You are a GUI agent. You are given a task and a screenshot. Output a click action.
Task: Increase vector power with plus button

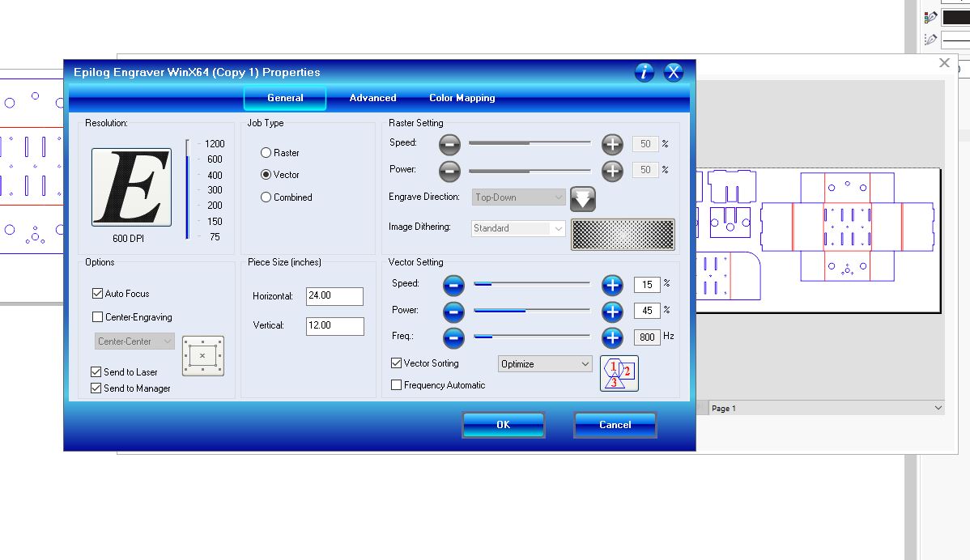[612, 312]
